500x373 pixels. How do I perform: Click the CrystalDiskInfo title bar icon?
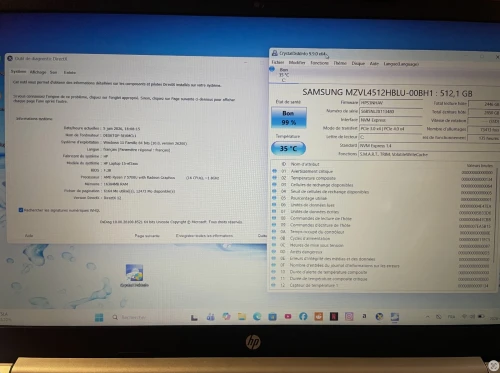tap(275, 53)
